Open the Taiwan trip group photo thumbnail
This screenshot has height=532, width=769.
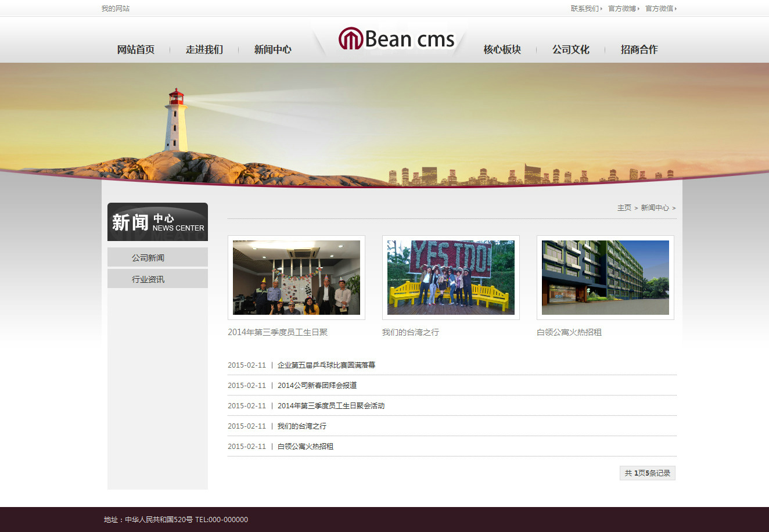(451, 278)
